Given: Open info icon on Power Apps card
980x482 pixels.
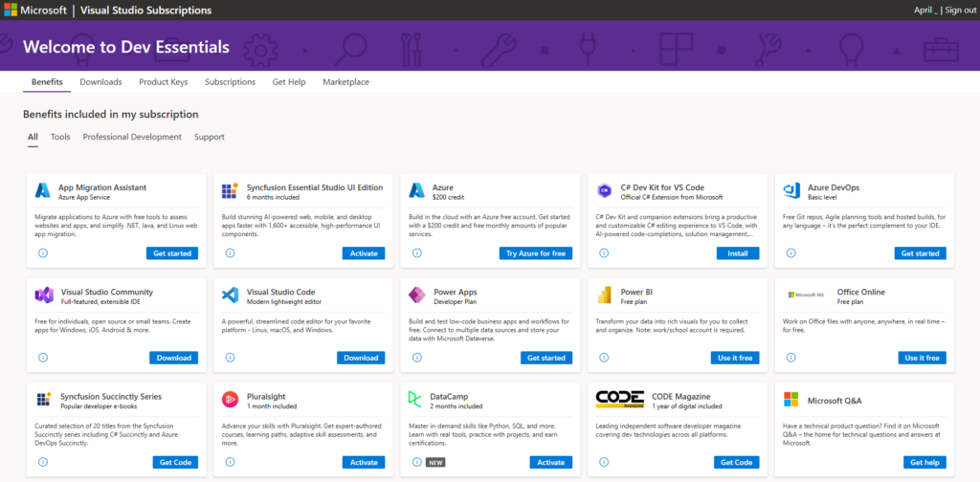Looking at the screenshot, I should tap(417, 358).
